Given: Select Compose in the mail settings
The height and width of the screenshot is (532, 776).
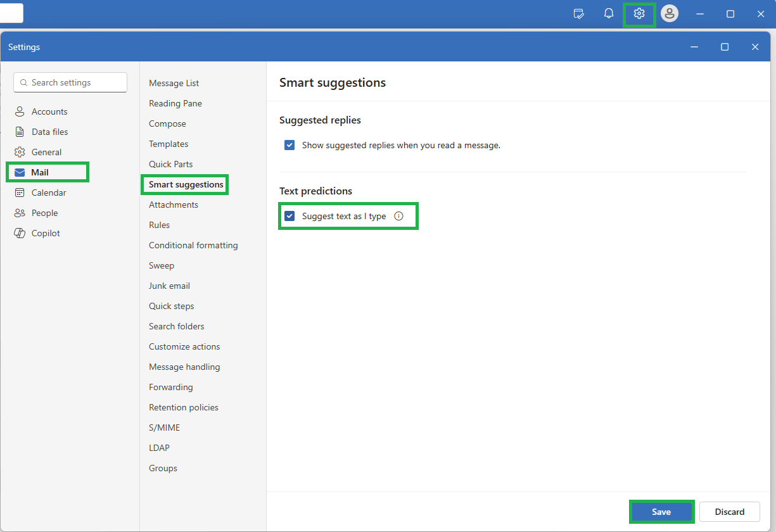Looking at the screenshot, I should (167, 123).
